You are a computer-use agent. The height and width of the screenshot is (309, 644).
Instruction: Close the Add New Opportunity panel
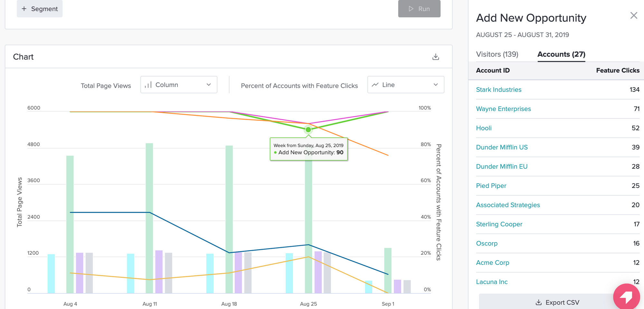(634, 15)
